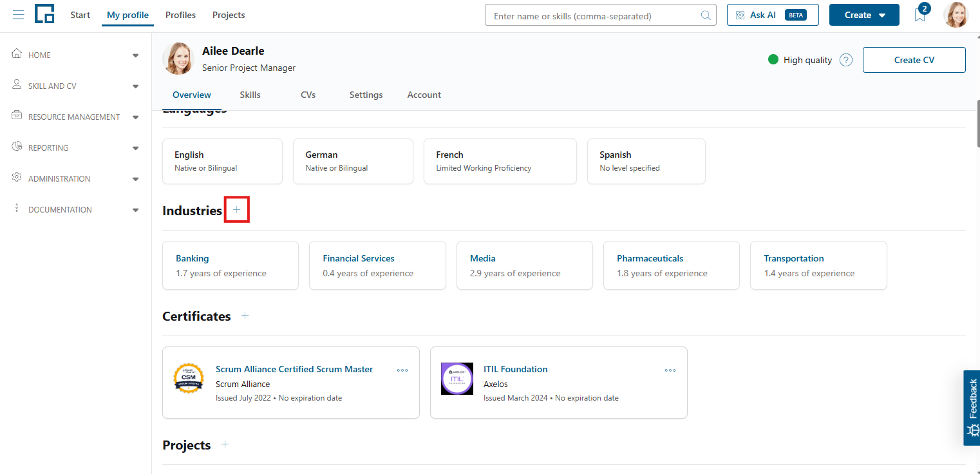Open the Settings tab
Screen dimensions: 980x474
pyautogui.click(x=366, y=95)
